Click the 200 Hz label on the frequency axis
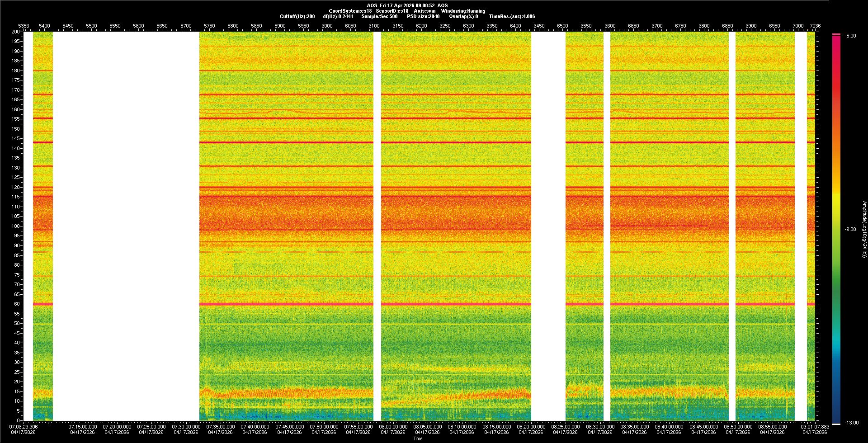Screen dimensions: 868x443 pyautogui.click(x=16, y=32)
